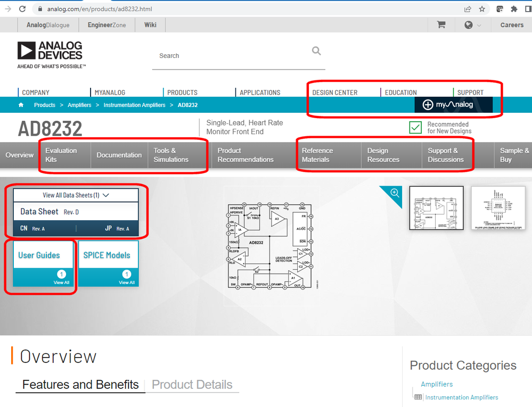532x407 pixels.
Task: Open the AnalogDialogue link
Action: pos(48,24)
